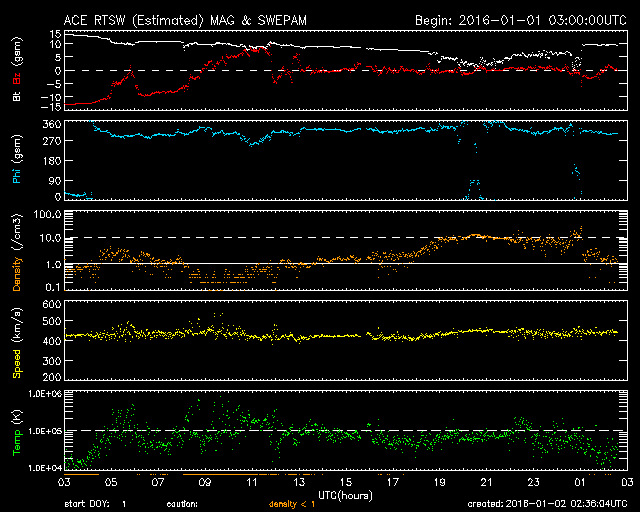Click the '180' tick on the Phi axis

(52, 161)
